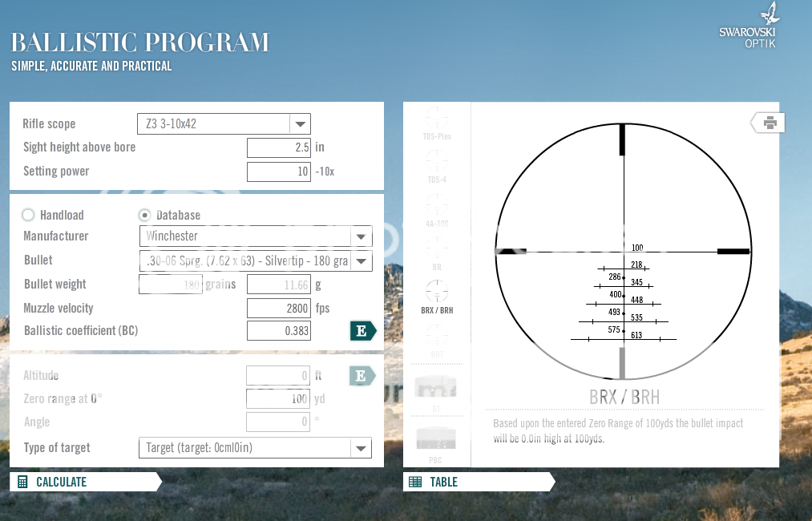Expand the Bullet selection dropdown

tap(362, 260)
